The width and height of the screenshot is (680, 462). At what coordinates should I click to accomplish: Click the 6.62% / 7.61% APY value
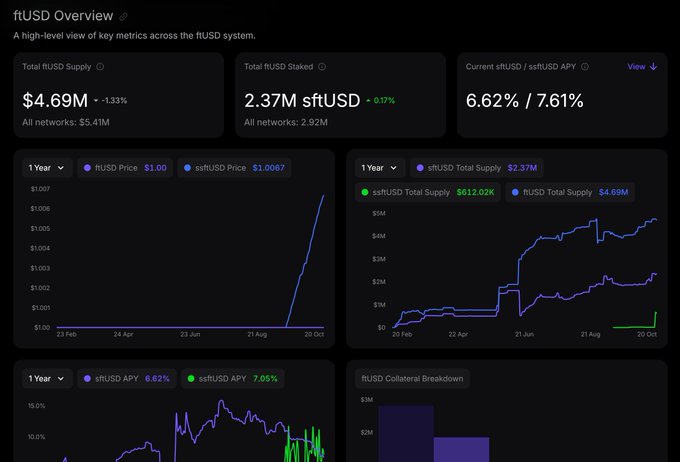pos(524,101)
